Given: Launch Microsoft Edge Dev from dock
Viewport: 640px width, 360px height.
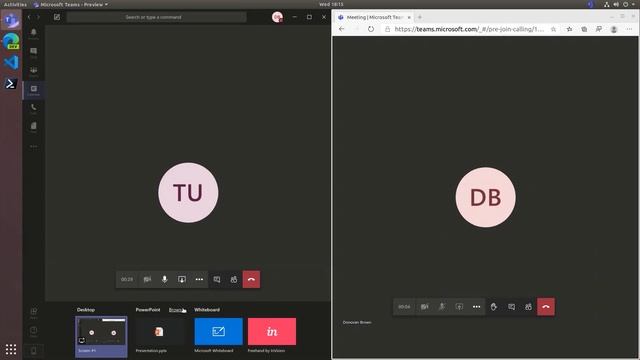Looking at the screenshot, I should pyautogui.click(x=11, y=41).
